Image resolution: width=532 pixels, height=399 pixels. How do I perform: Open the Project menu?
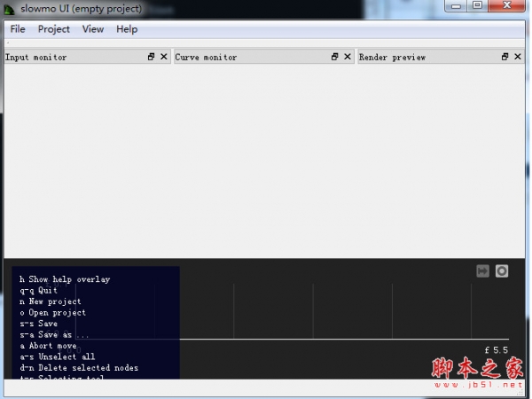point(54,29)
